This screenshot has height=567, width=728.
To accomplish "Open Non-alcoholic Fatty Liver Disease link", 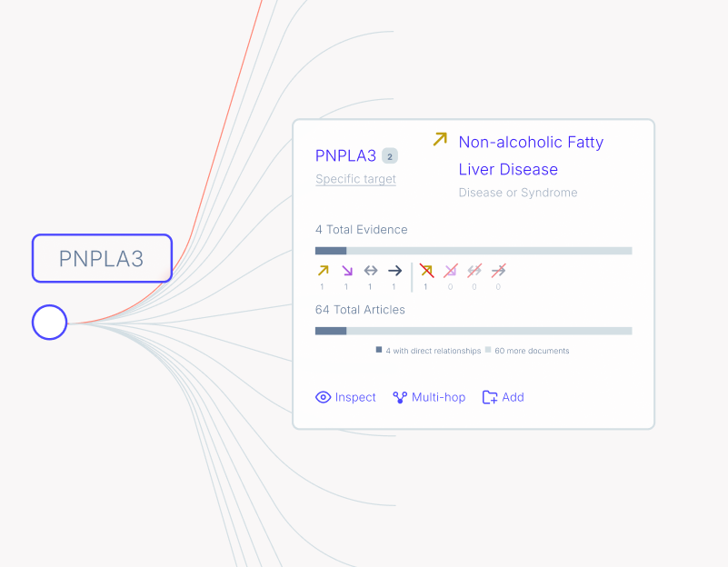I will pos(531,155).
